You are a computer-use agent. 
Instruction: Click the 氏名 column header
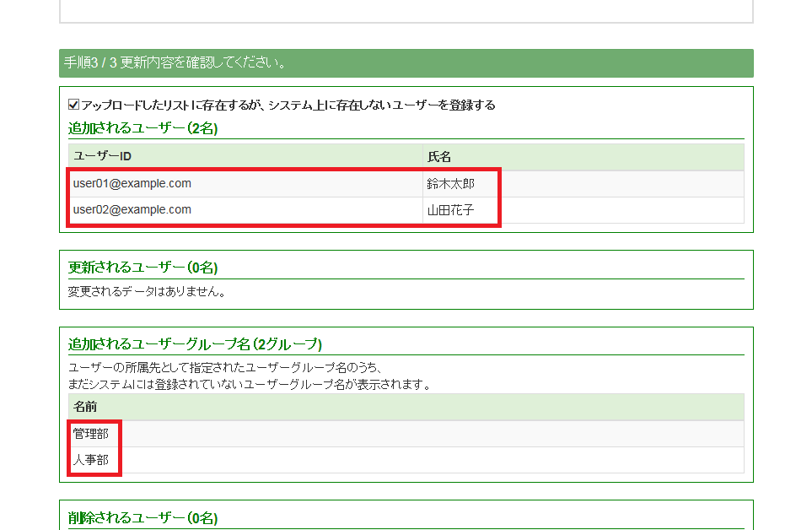point(583,157)
